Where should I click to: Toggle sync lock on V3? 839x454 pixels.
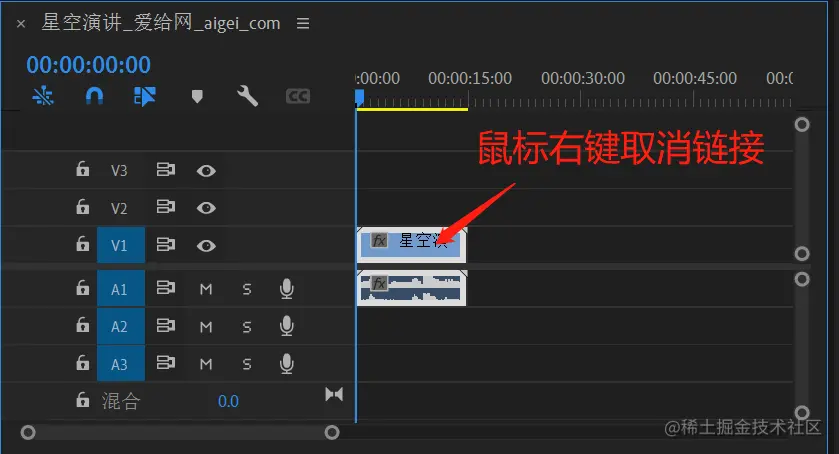[x=165, y=170]
